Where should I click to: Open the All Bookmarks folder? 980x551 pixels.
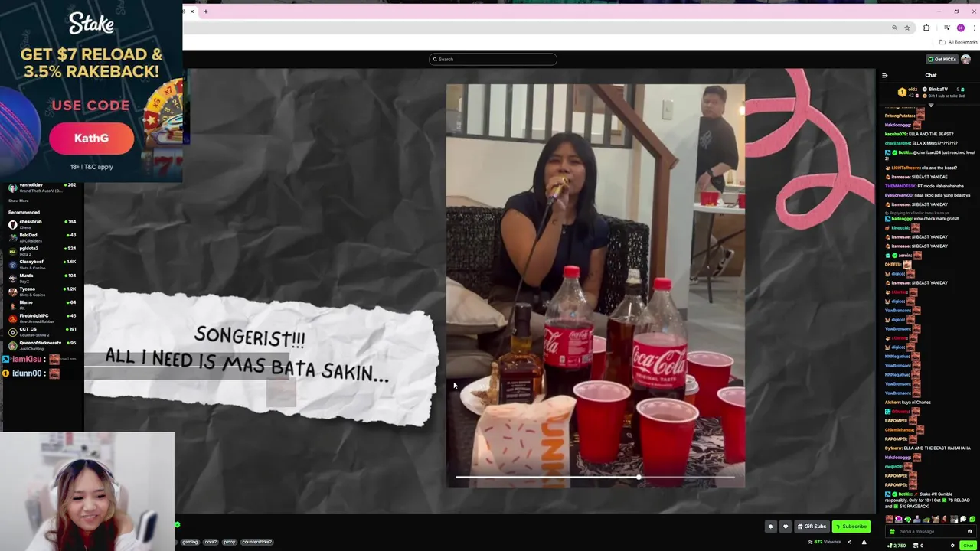(958, 42)
